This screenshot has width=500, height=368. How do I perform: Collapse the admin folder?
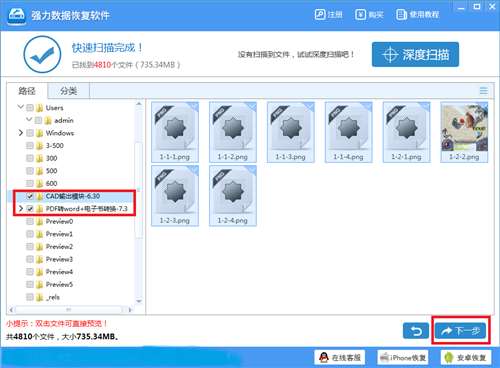[x=29, y=120]
